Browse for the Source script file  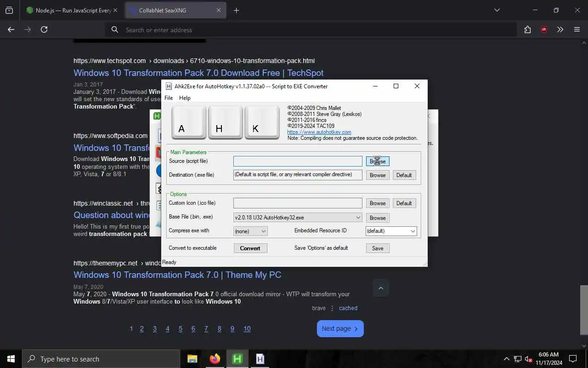point(378,161)
